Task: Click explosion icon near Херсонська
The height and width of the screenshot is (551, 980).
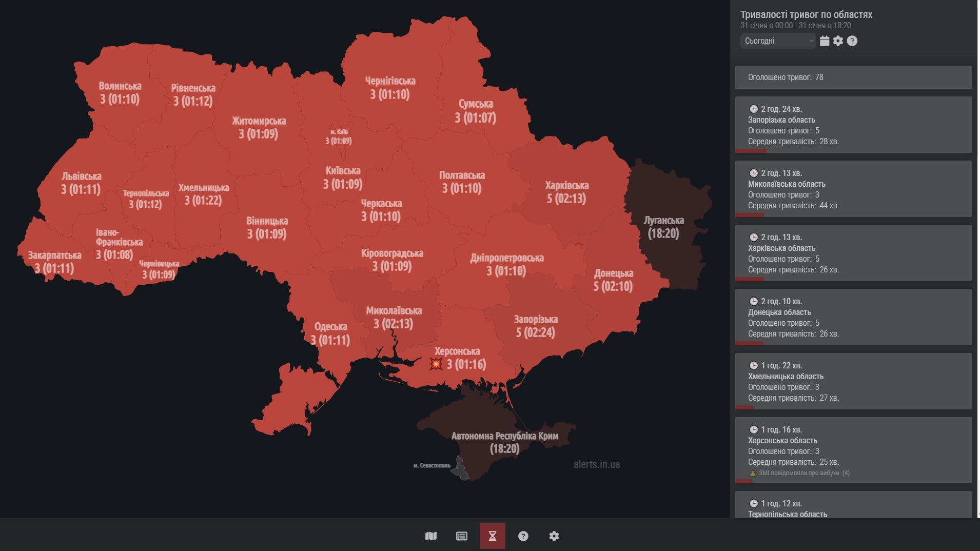Action: coord(436,364)
